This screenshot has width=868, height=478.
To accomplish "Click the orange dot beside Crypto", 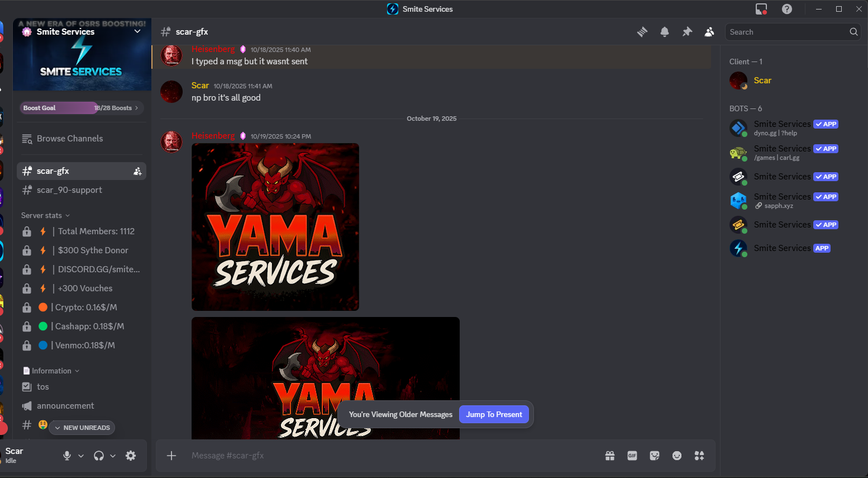I will pos(43,307).
